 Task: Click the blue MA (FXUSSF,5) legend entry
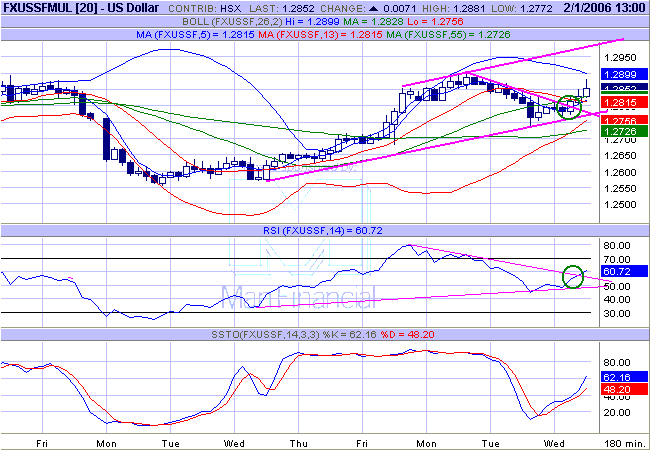(195, 35)
